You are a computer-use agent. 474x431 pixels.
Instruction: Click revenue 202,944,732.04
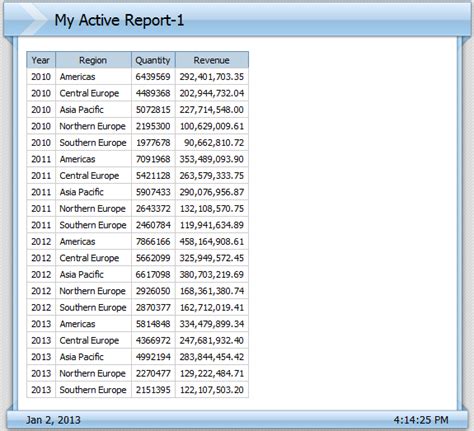point(212,93)
